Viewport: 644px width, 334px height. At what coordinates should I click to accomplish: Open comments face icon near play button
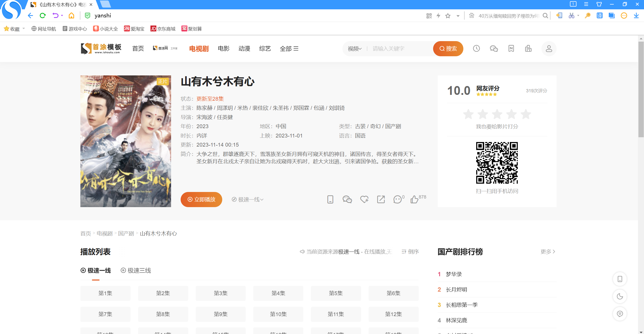click(x=397, y=199)
